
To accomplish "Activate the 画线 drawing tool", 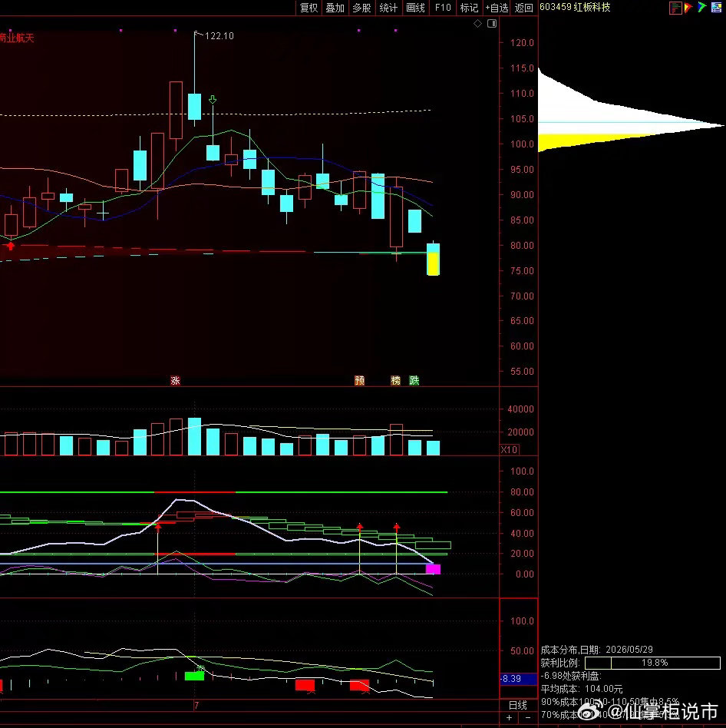I will coord(415,8).
